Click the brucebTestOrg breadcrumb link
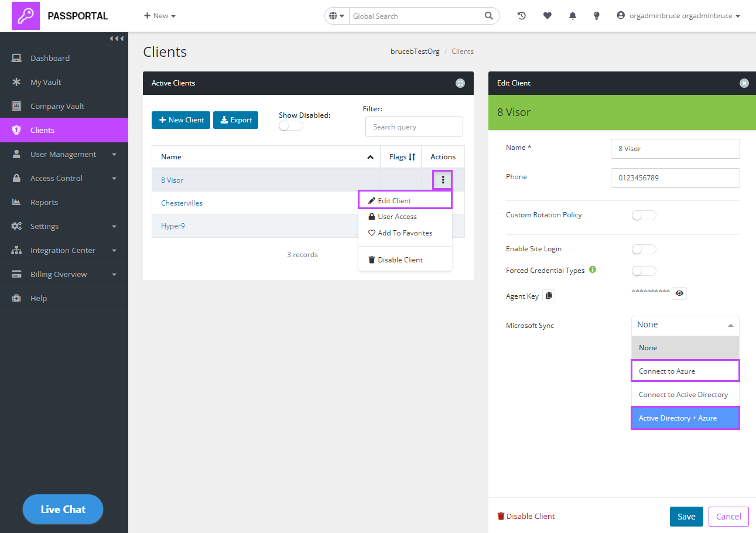Image resolution: width=756 pixels, height=533 pixels. tap(415, 52)
